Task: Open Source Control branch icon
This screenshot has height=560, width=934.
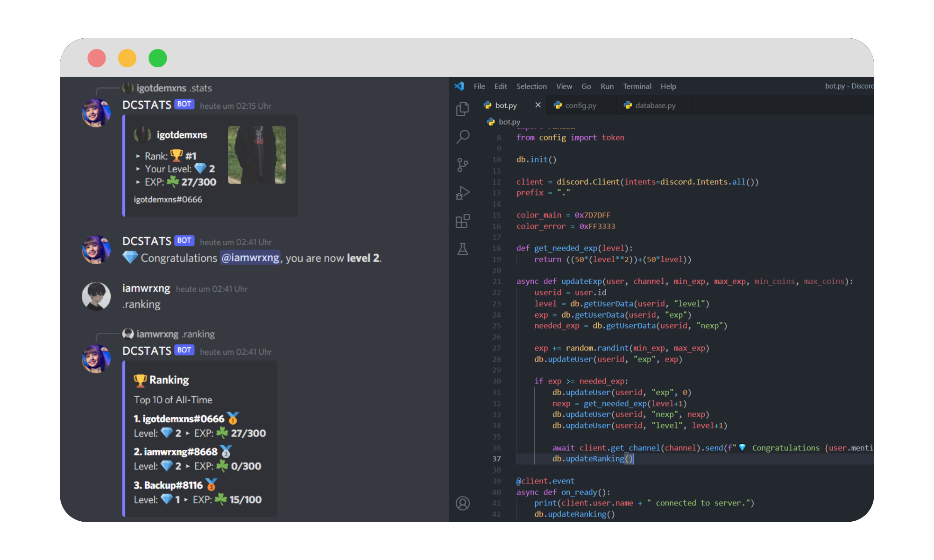Action: point(462,165)
